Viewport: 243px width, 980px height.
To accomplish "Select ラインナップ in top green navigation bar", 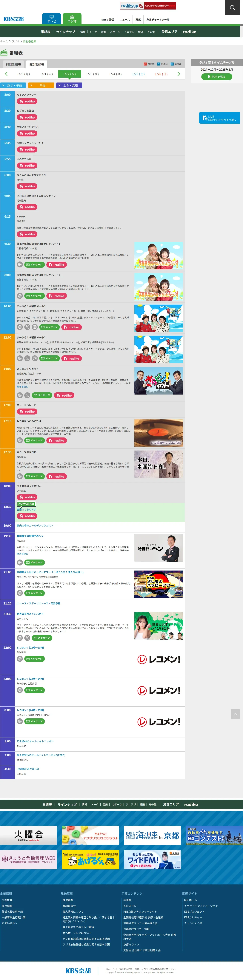I will [65, 32].
